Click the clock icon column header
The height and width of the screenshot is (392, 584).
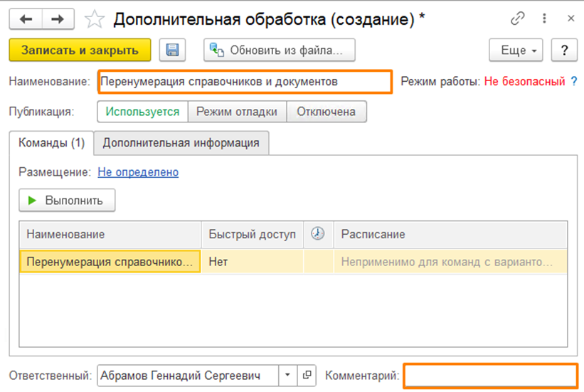(x=318, y=234)
